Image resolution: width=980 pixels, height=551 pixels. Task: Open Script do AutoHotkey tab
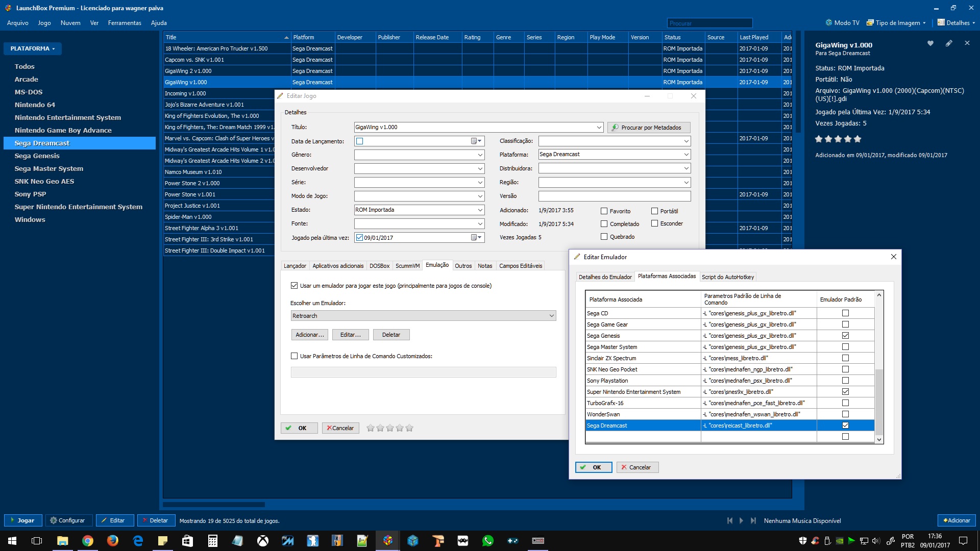coord(728,277)
